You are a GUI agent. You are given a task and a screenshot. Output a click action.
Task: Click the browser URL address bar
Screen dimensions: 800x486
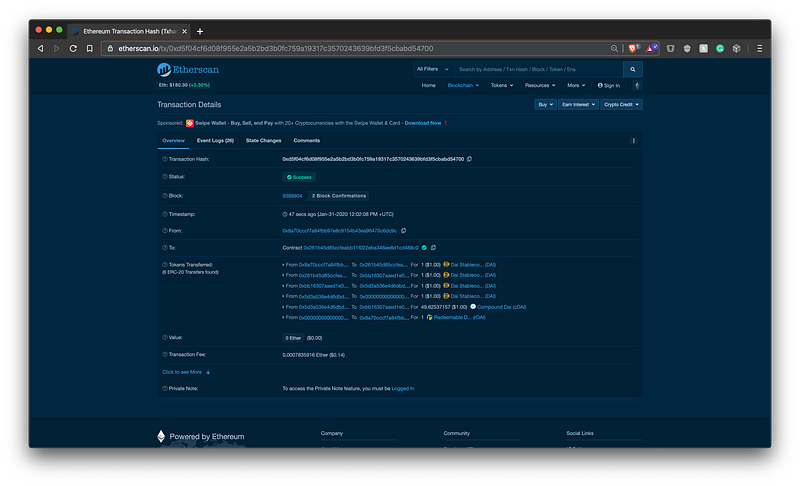(357, 48)
